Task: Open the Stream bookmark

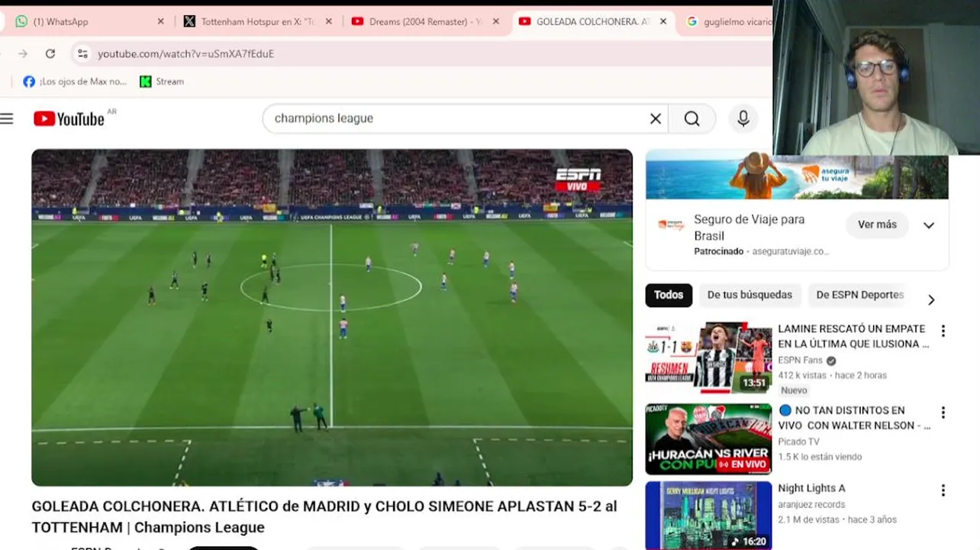Action: point(162,82)
